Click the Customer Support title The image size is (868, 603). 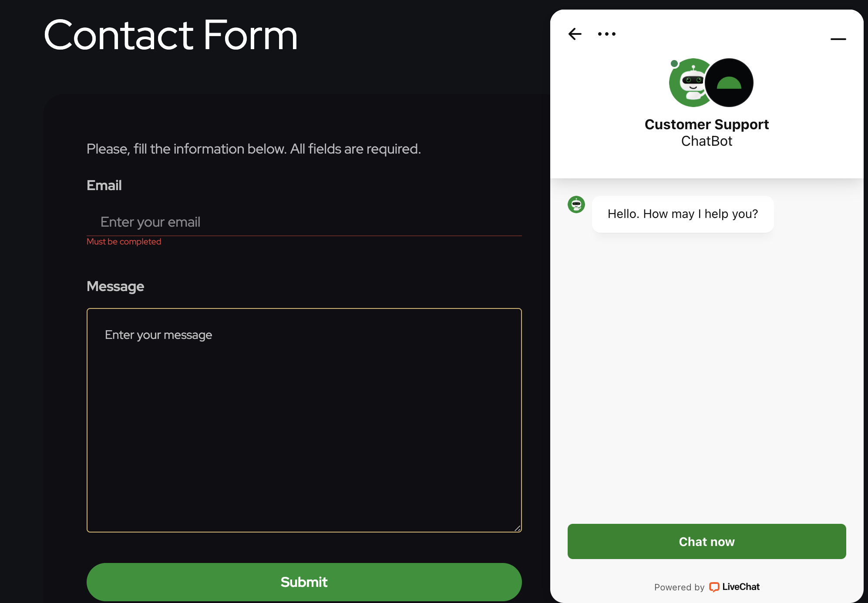(707, 124)
